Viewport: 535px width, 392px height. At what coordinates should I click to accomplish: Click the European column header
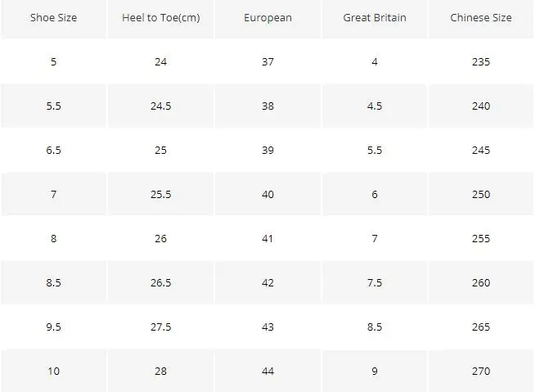click(267, 18)
